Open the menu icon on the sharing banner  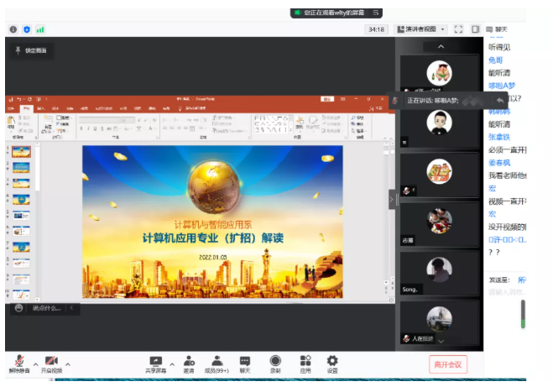[x=376, y=13]
